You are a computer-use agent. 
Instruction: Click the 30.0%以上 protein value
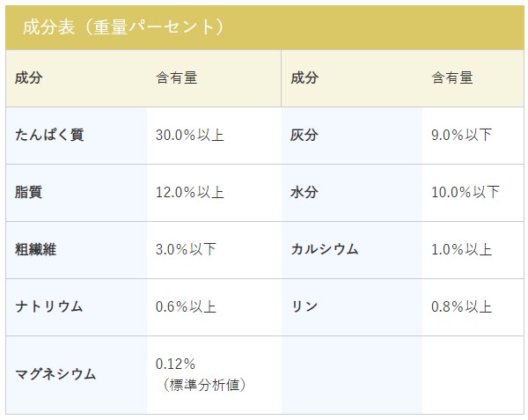click(189, 136)
